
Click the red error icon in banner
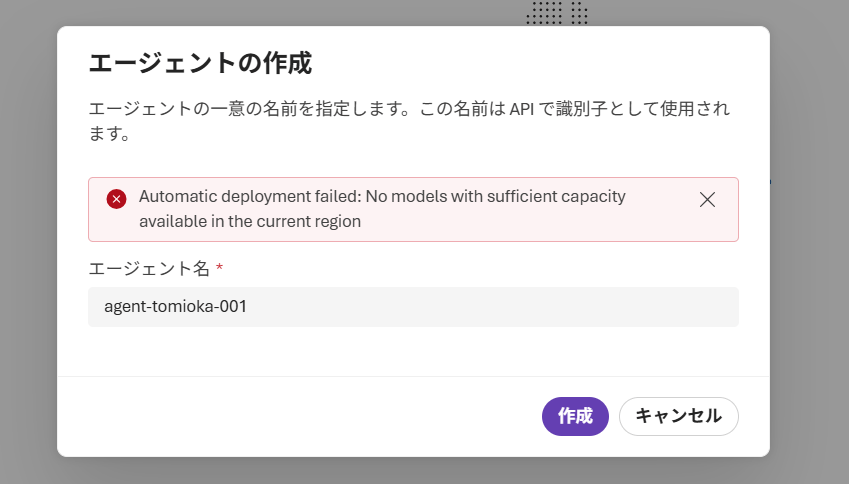(116, 198)
